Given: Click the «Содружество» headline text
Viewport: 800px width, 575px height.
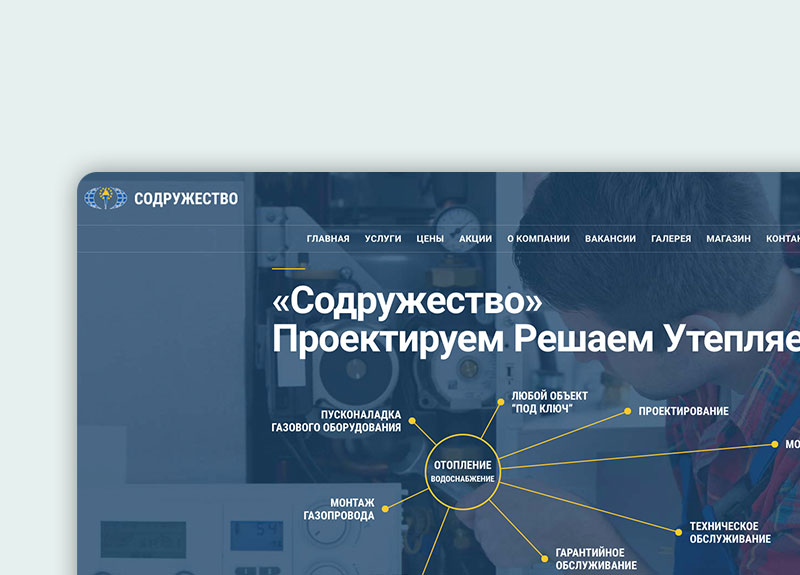Looking at the screenshot, I should 407,301.
